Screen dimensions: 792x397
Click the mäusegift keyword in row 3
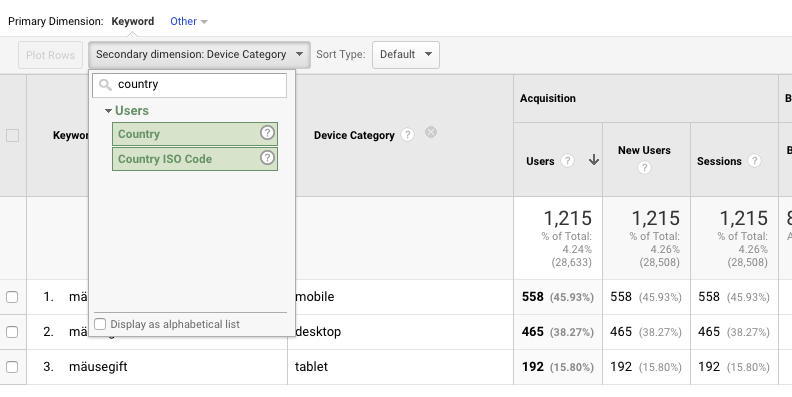pyautogui.click(x=98, y=366)
